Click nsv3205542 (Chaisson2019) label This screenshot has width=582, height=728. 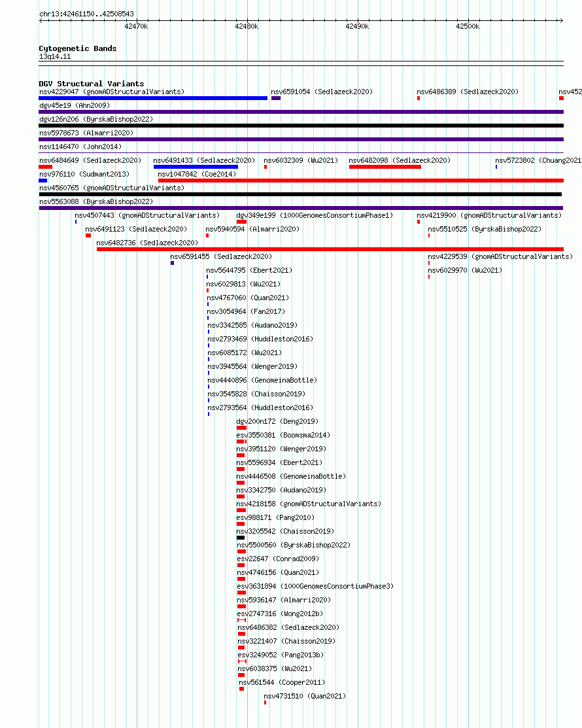(x=285, y=531)
